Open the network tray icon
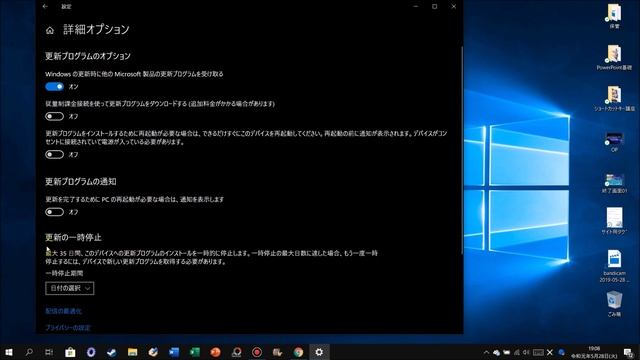Image resolution: width=640 pixels, height=360 pixels. (x=517, y=352)
